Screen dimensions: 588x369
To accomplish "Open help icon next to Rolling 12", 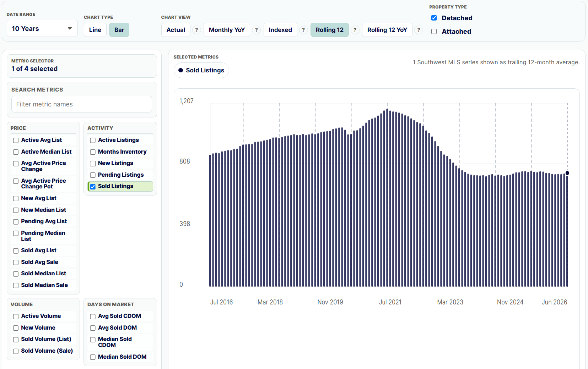I will [x=355, y=30].
